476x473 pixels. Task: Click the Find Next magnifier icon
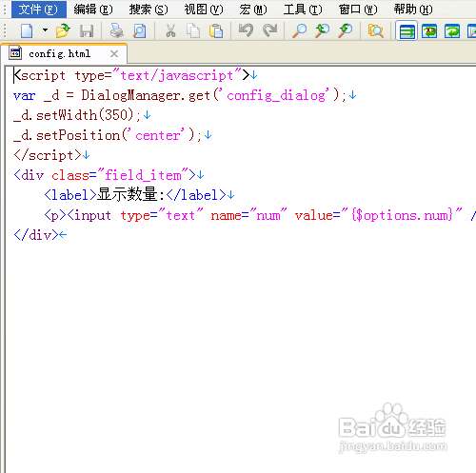click(x=346, y=31)
